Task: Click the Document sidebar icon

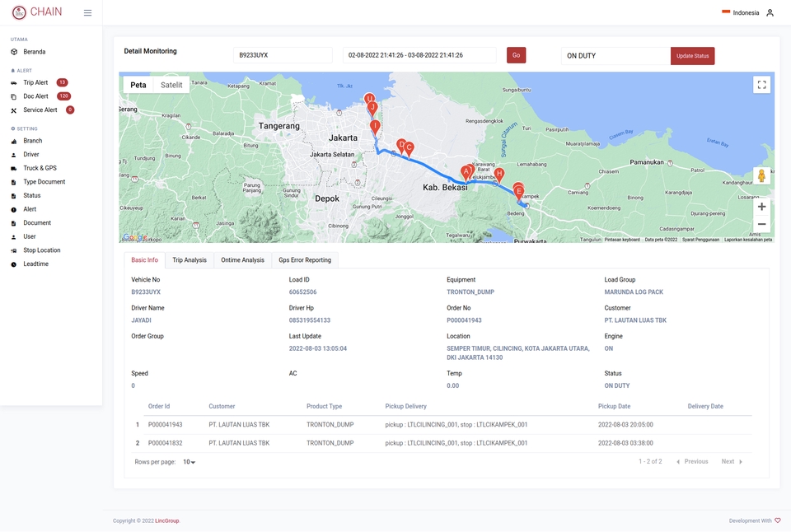Action: tap(14, 223)
